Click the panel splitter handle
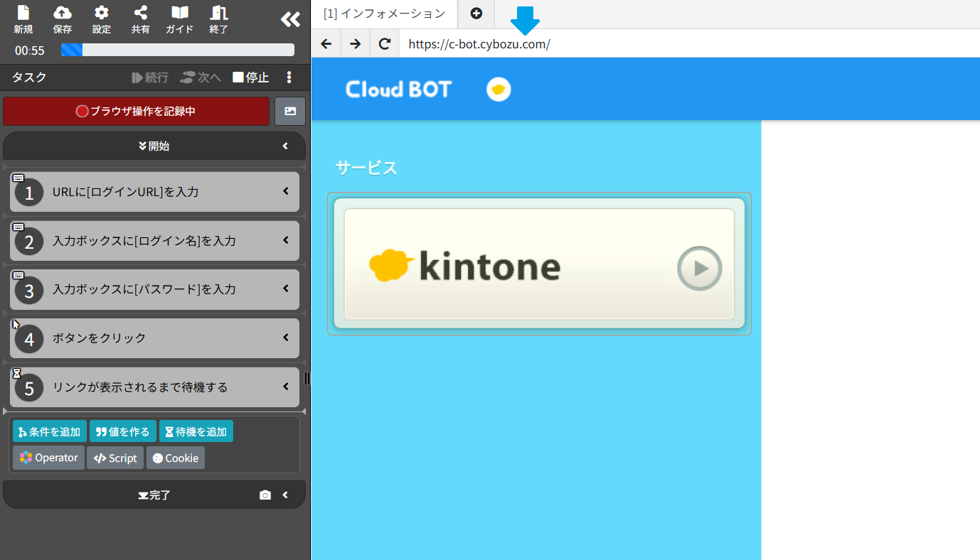 tap(307, 378)
